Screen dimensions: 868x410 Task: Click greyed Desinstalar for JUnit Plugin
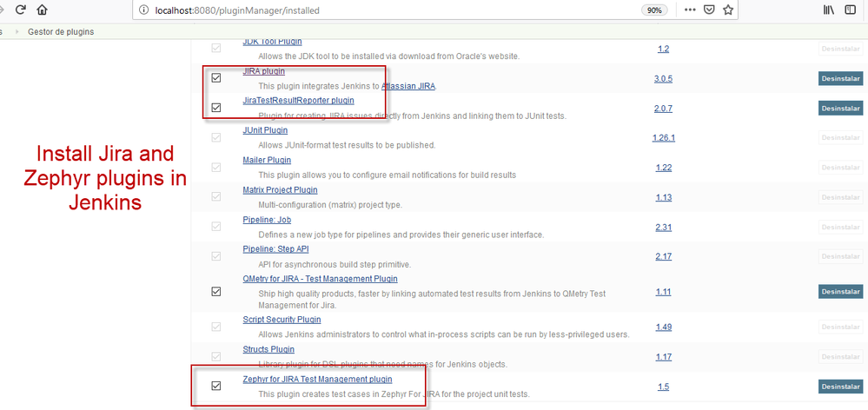(840, 138)
